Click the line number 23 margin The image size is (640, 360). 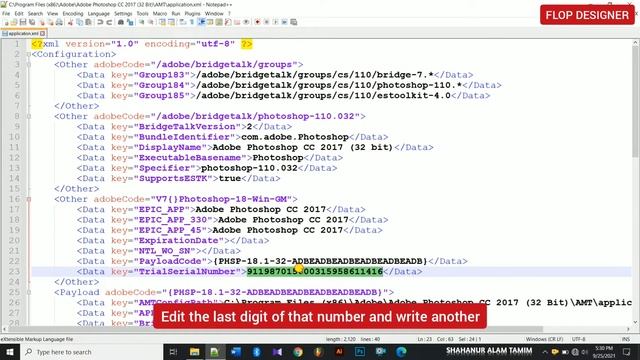[x=14, y=271]
